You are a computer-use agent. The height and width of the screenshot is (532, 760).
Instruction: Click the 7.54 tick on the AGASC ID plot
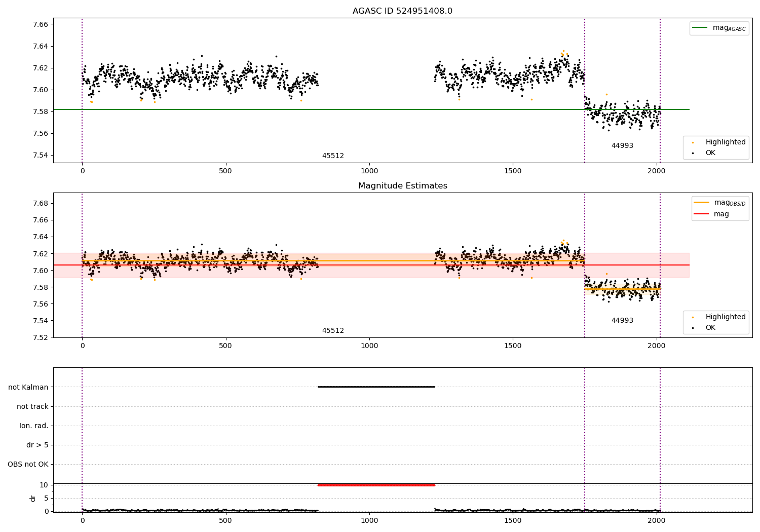tap(41, 156)
